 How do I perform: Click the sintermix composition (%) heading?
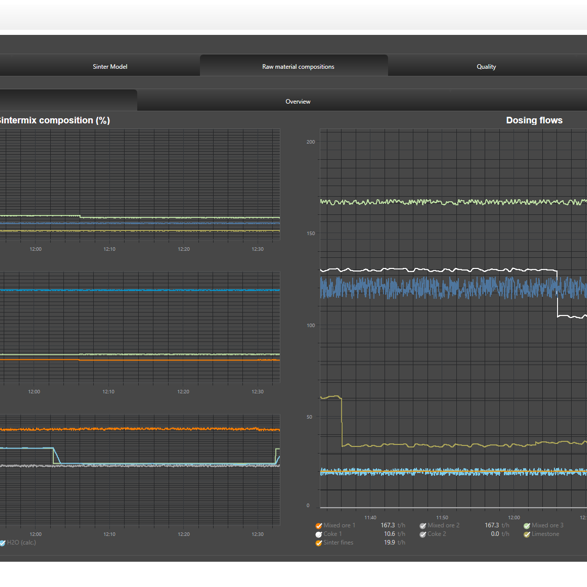point(55,120)
